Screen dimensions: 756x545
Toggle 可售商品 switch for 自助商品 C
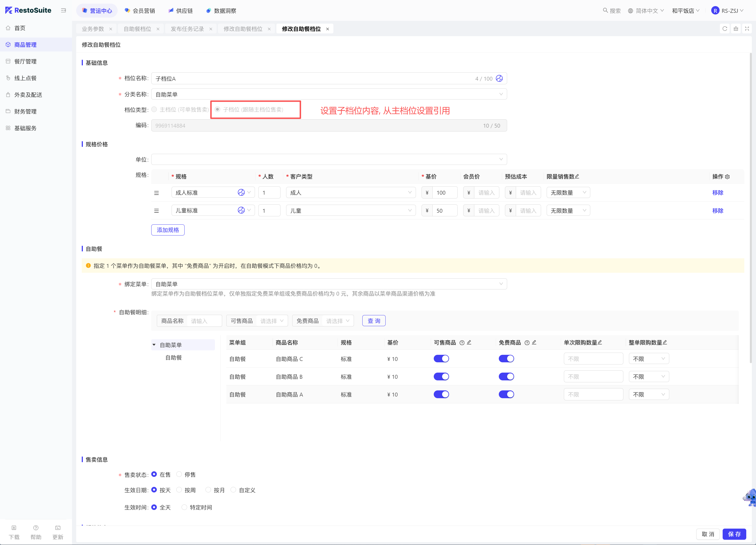click(441, 359)
